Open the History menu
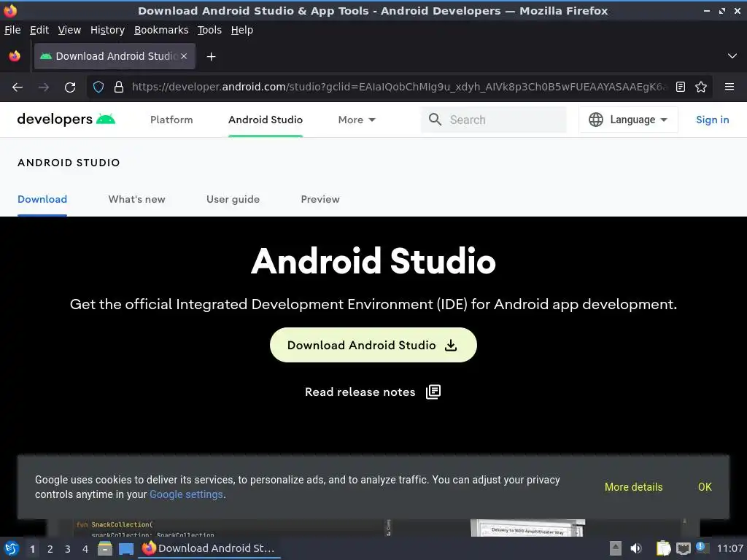The width and height of the screenshot is (747, 560). point(107,30)
